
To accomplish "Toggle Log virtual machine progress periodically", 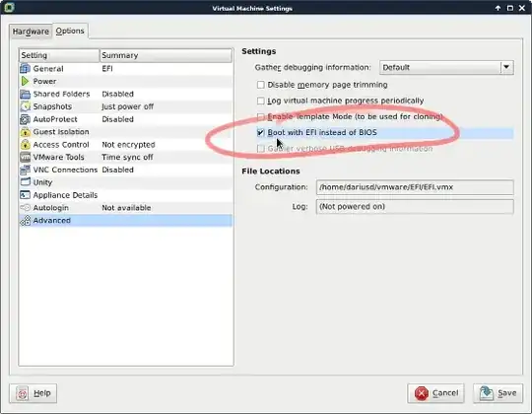I will click(260, 101).
